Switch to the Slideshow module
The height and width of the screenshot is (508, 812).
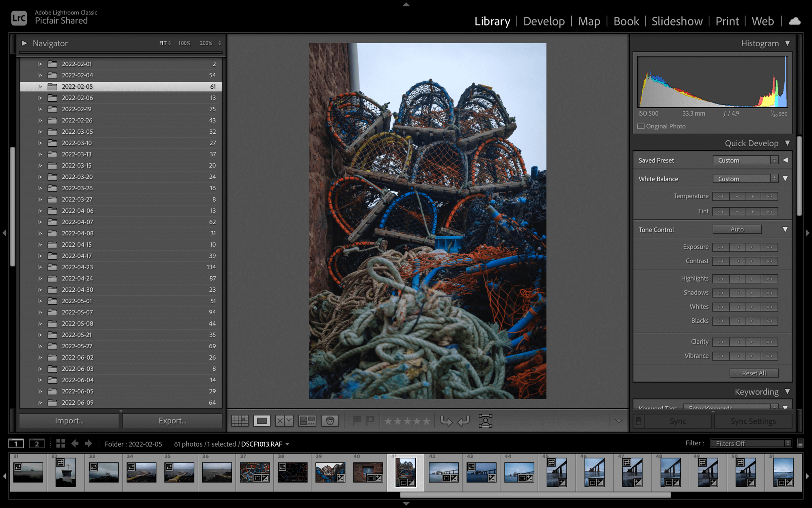(677, 21)
